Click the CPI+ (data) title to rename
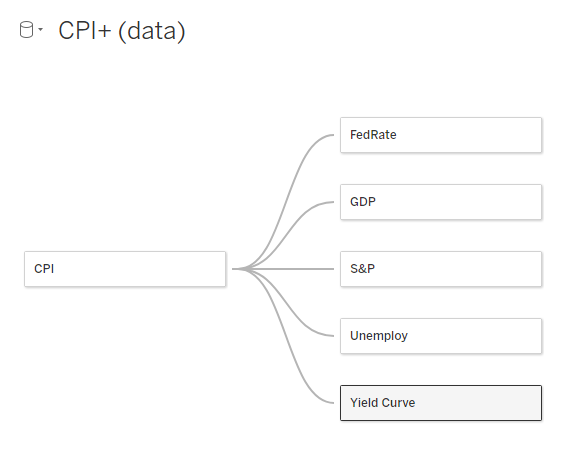The width and height of the screenshot is (587, 454). coord(122,31)
